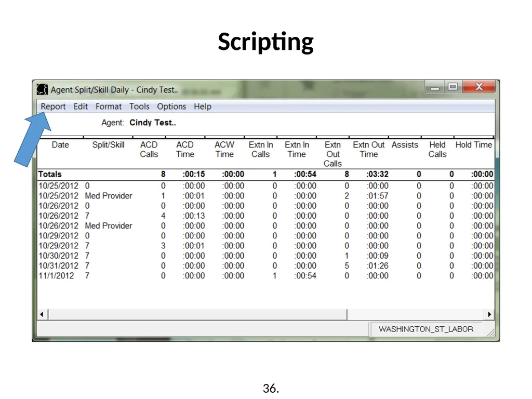The height and width of the screenshot is (399, 532).
Task: Click the Extn Out Time column header
Action: tap(368, 150)
